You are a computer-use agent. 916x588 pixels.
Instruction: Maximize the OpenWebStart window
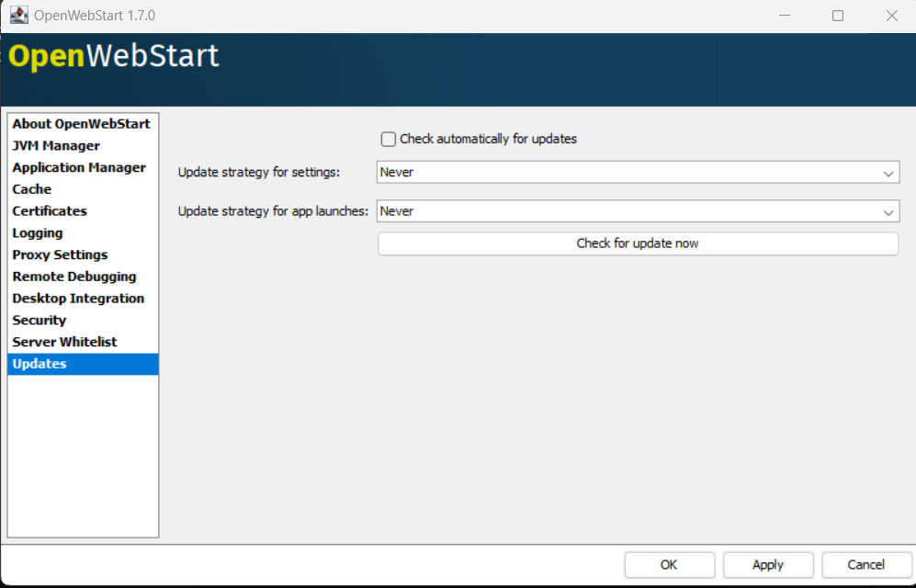tap(838, 16)
